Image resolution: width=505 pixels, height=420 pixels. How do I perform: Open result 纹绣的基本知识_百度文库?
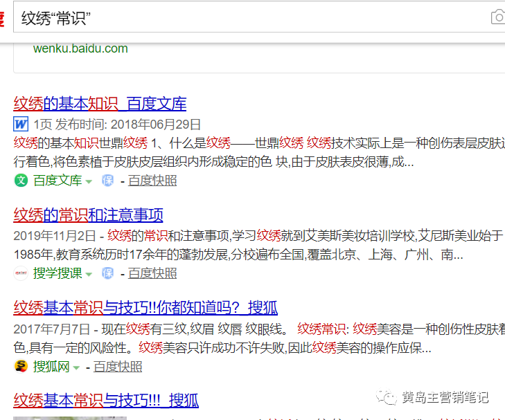point(100,104)
